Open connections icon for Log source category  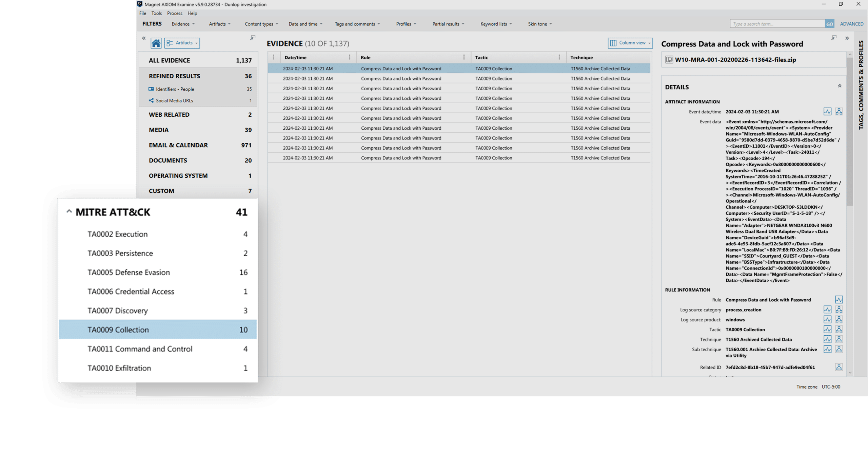point(839,309)
